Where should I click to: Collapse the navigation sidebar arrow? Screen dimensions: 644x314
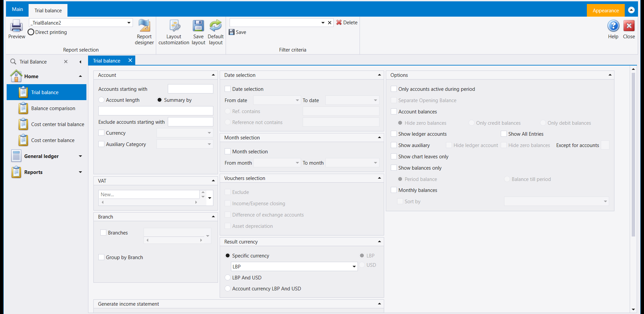(80, 62)
